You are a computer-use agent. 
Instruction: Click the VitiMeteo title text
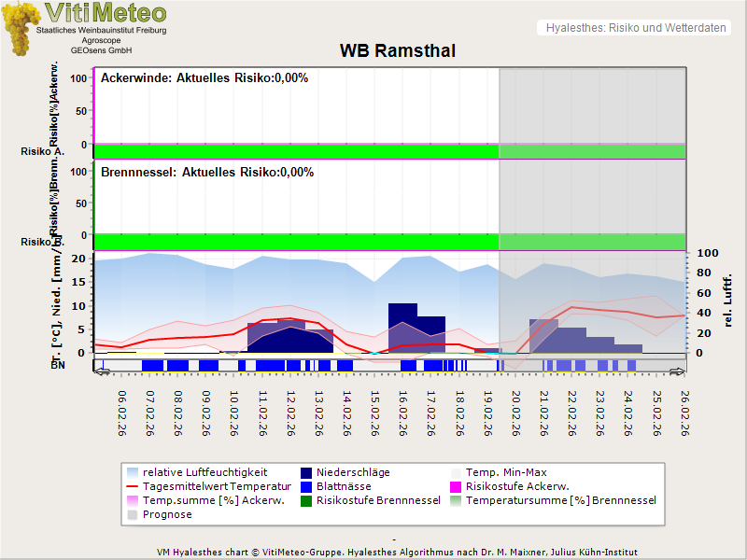click(x=106, y=13)
